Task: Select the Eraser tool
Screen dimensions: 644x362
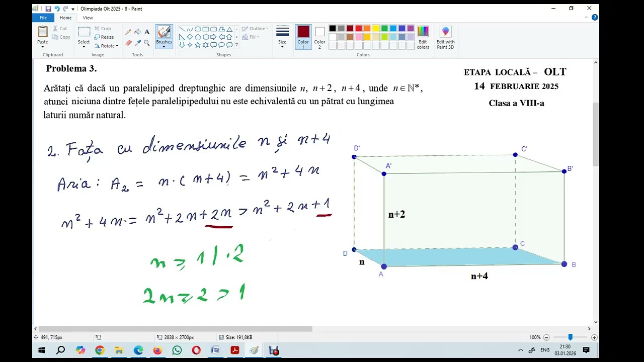Action: click(128, 43)
